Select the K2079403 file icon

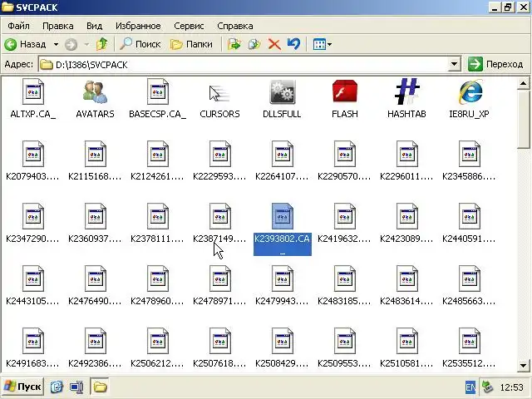tap(33, 154)
